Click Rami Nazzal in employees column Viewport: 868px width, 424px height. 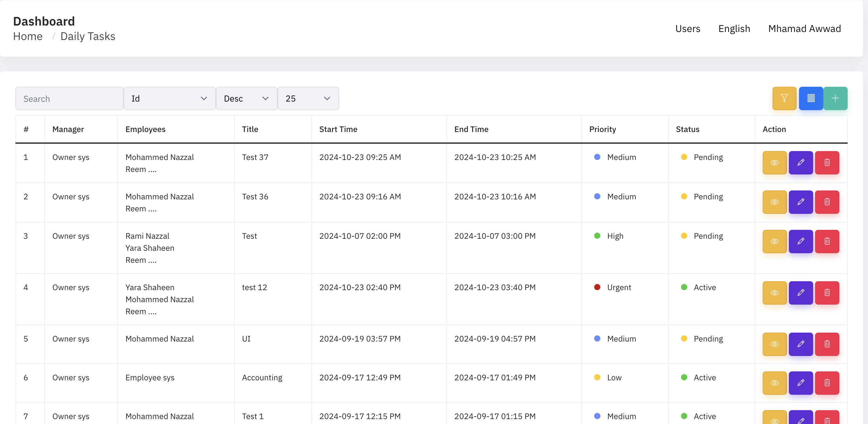pyautogui.click(x=147, y=236)
